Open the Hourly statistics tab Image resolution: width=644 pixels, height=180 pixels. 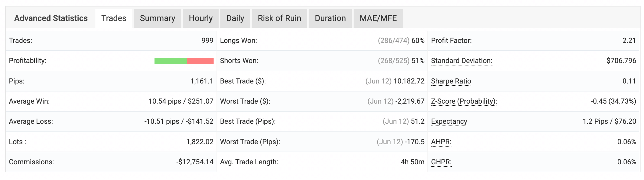click(201, 18)
